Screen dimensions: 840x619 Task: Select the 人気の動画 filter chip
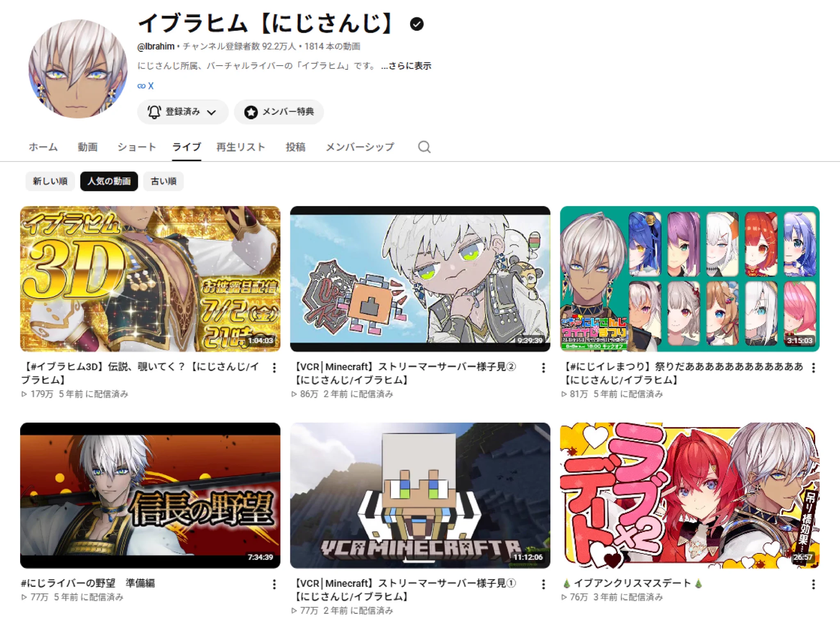(x=109, y=181)
